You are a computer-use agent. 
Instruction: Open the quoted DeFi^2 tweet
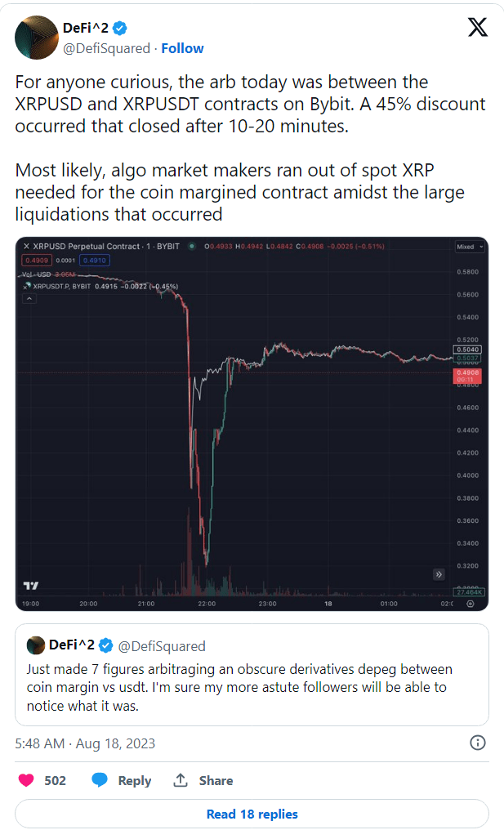pyautogui.click(x=252, y=675)
